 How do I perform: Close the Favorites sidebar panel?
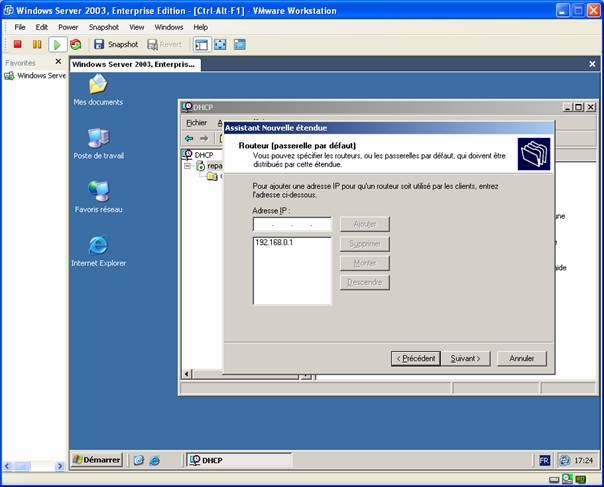(58, 61)
